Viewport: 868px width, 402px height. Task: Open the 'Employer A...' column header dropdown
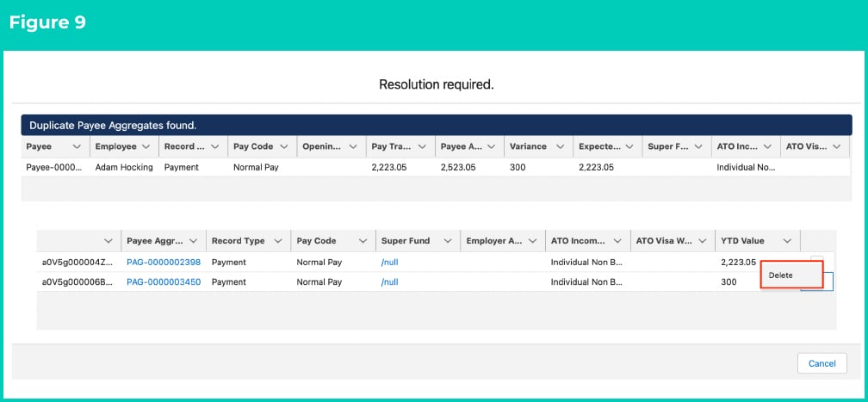click(x=532, y=241)
